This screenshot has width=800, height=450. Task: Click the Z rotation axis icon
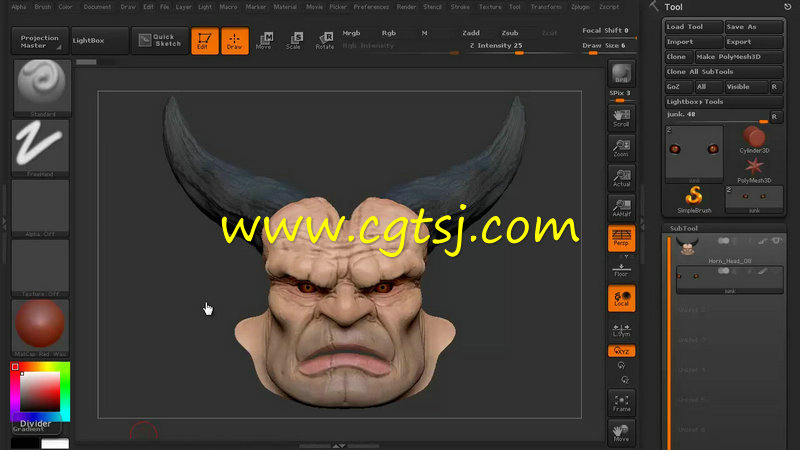pyautogui.click(x=625, y=380)
